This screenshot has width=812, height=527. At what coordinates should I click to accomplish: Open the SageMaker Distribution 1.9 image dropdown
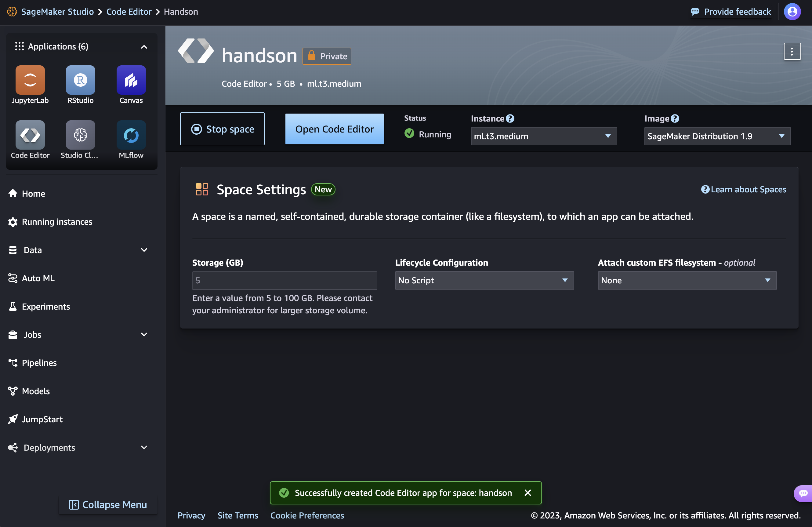(717, 136)
